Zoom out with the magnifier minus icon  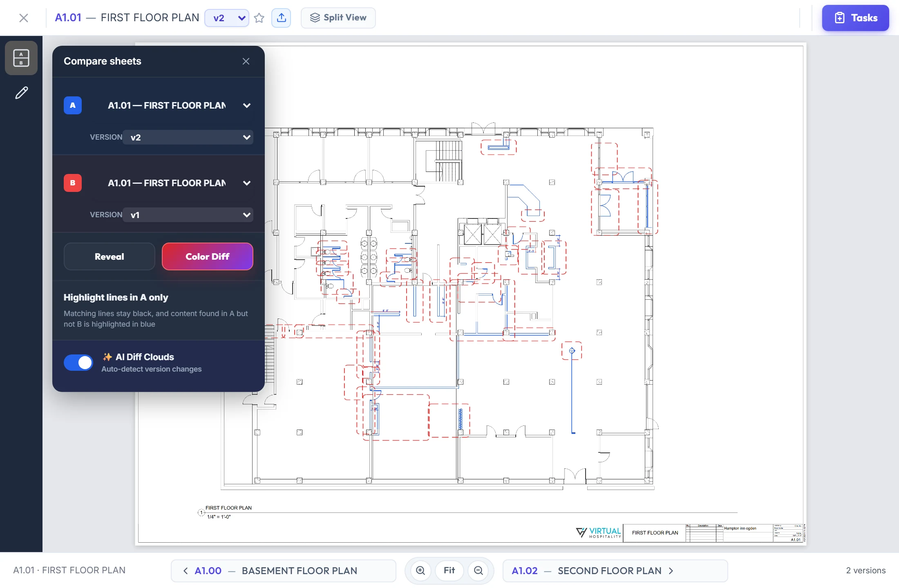(x=479, y=570)
